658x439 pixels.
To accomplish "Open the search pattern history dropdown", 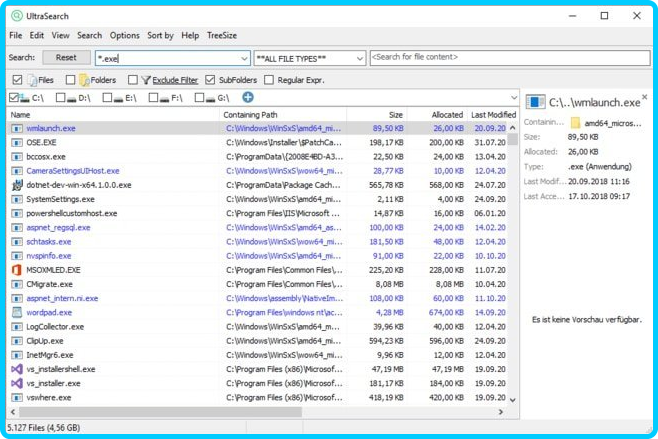I will pos(244,58).
